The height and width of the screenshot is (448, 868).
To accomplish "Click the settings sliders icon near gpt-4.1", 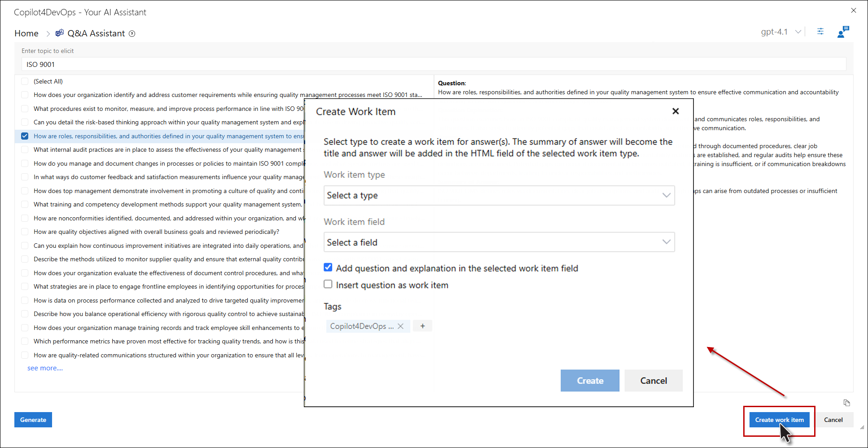I will pos(820,31).
